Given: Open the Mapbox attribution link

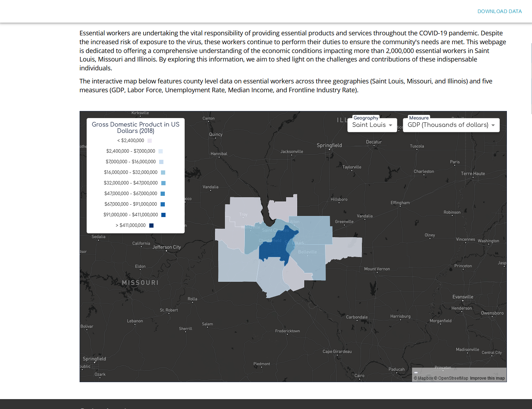Looking at the screenshot, I should coord(423,378).
